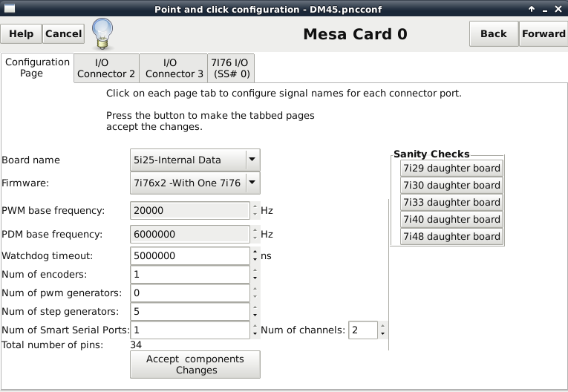
Task: Open Help for this page
Action: point(21,33)
